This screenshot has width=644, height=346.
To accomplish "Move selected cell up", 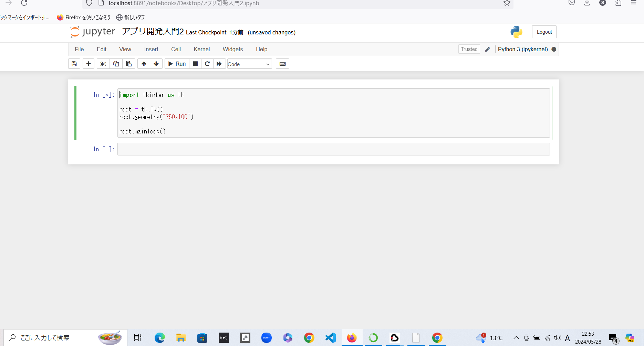I will click(x=144, y=64).
